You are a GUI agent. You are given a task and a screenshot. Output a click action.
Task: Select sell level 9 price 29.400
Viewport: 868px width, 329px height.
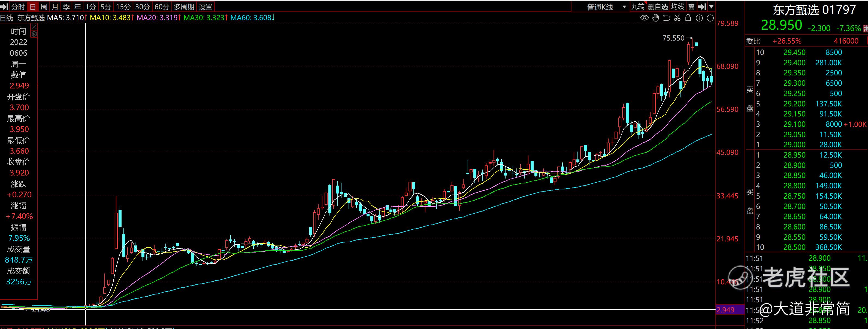(x=794, y=63)
